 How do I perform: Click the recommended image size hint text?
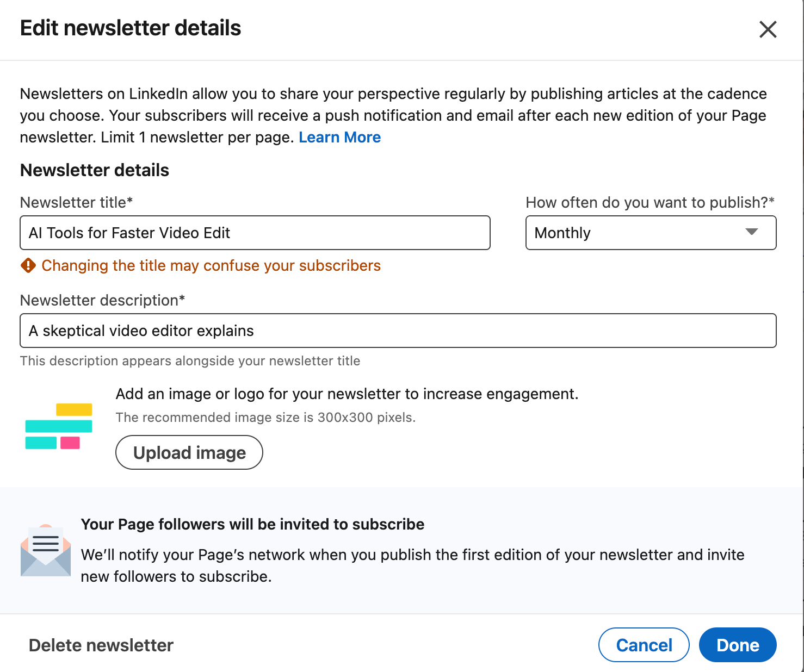265,418
